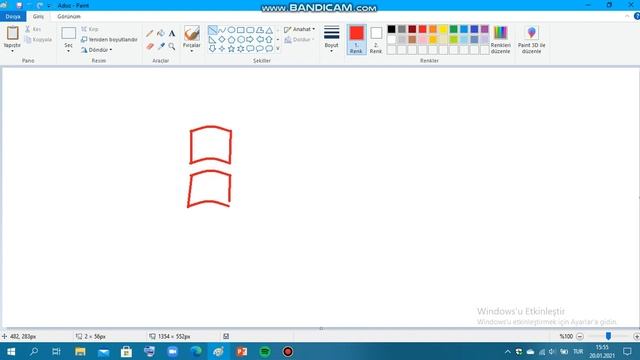
Task: Click Yeniden boyutlandır resize button
Action: coord(109,40)
